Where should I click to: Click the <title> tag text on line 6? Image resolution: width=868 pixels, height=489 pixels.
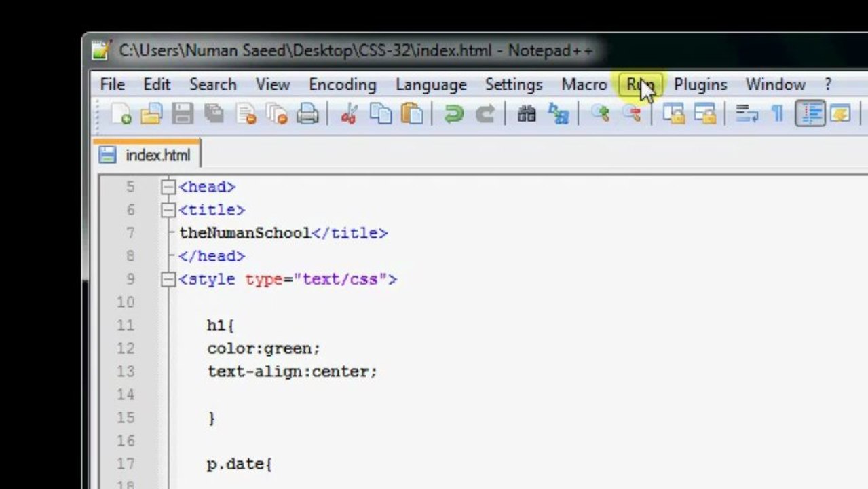[212, 210]
